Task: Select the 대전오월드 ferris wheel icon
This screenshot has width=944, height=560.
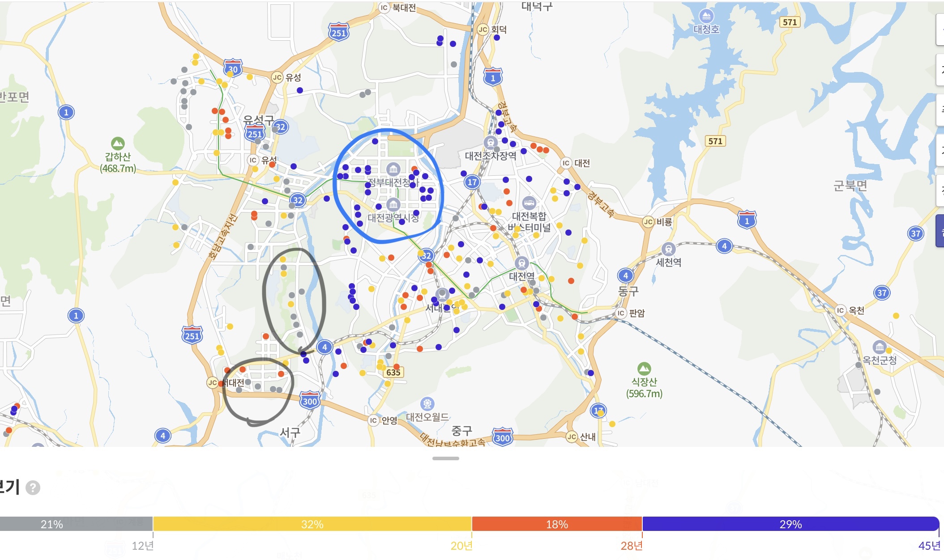Action: tap(427, 404)
